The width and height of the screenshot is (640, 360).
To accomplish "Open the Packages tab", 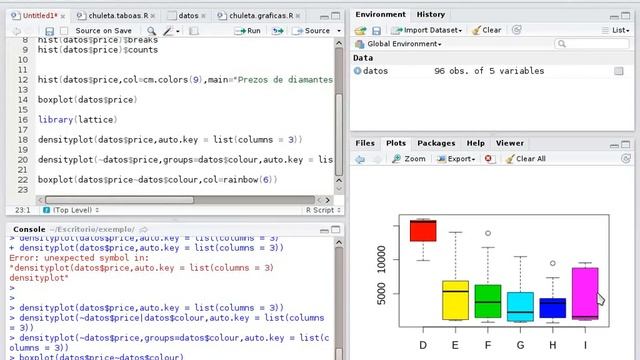I will click(x=436, y=143).
